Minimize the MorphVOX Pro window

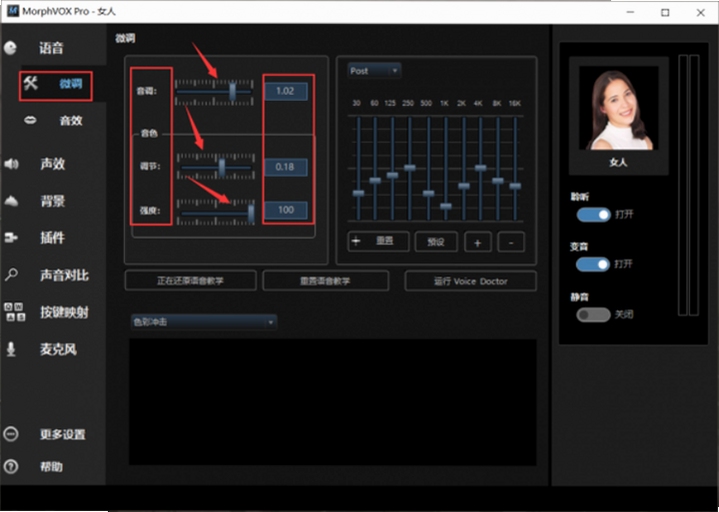click(631, 12)
